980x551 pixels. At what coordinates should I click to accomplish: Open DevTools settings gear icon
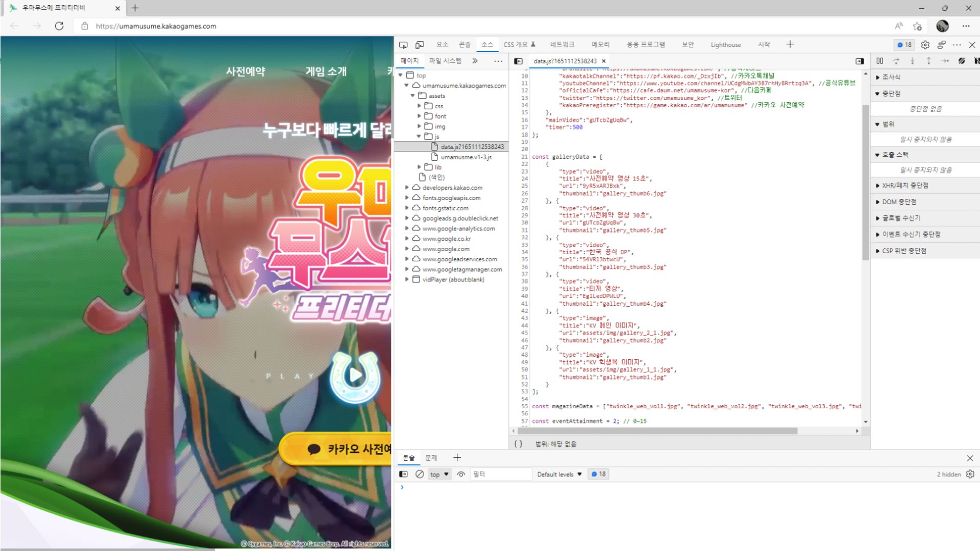point(925,45)
